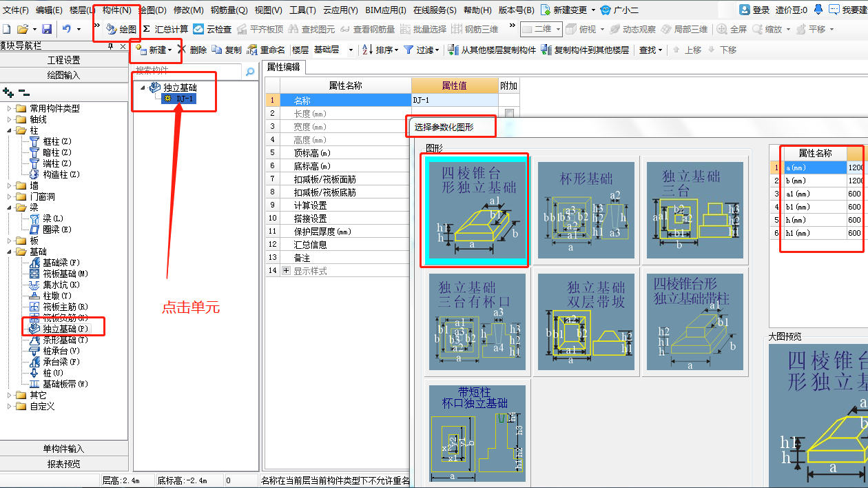
Task: Expand the 墙 tree folder
Action: (x=10, y=185)
